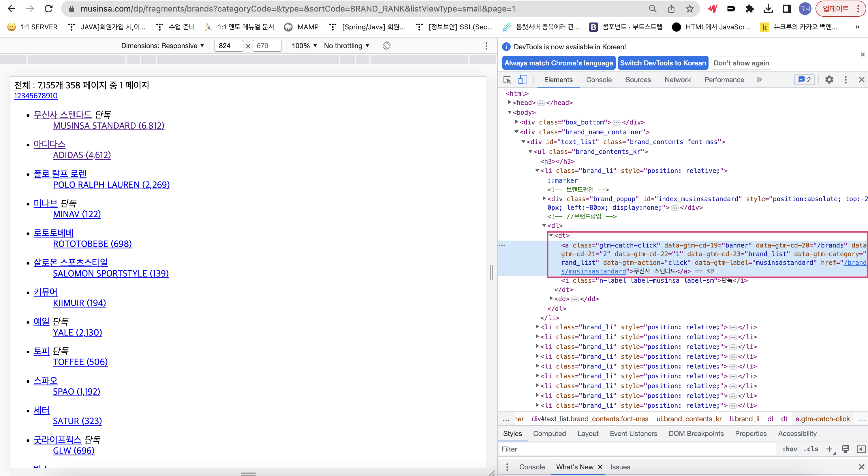
Task: Toggle the device toolbar icon in DevTools
Action: 523,80
